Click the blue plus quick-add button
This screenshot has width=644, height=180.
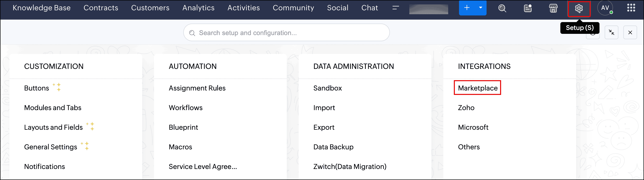pos(466,8)
